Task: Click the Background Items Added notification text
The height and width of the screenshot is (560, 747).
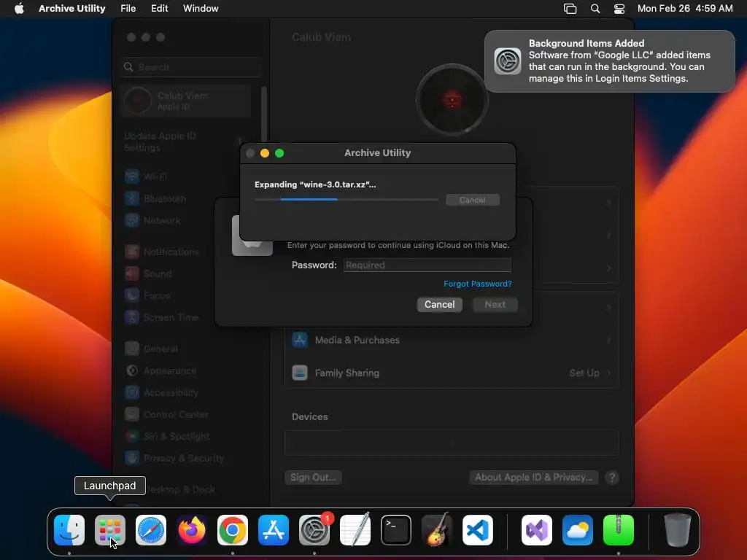Action: 619,61
